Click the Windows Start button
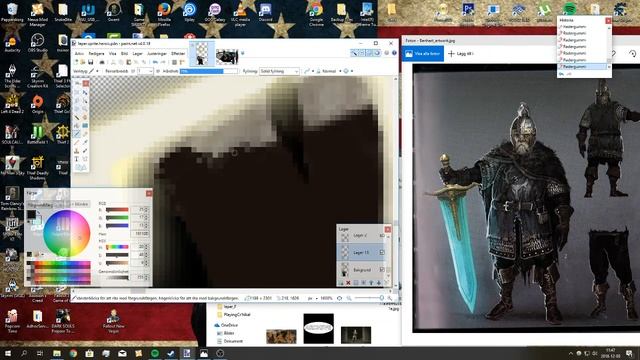This screenshot has width=640, height=360. click(x=8, y=353)
